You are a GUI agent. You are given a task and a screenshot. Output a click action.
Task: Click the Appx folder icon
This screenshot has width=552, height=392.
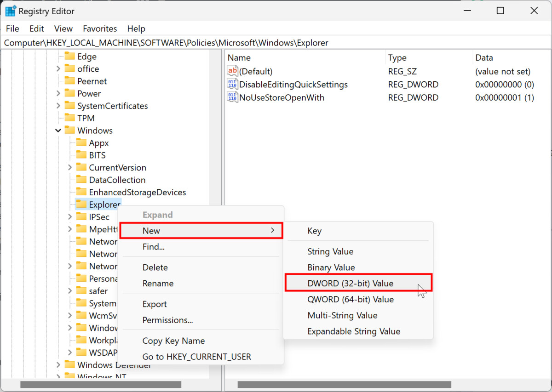tap(81, 143)
